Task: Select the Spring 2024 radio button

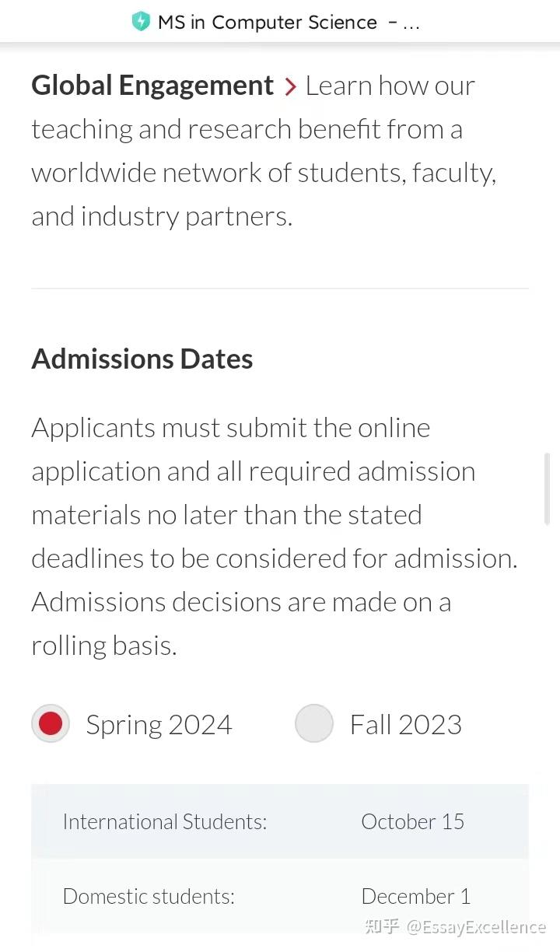Action: (50, 723)
